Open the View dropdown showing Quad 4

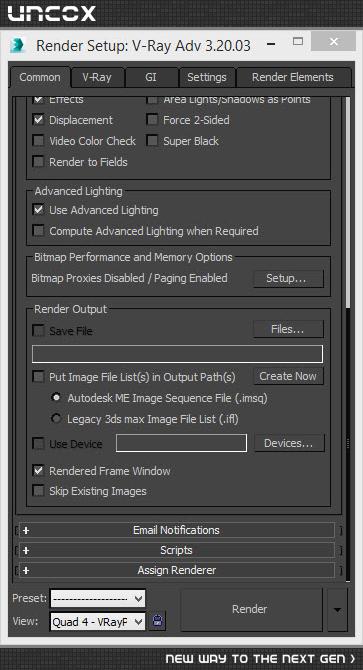[x=98, y=622]
